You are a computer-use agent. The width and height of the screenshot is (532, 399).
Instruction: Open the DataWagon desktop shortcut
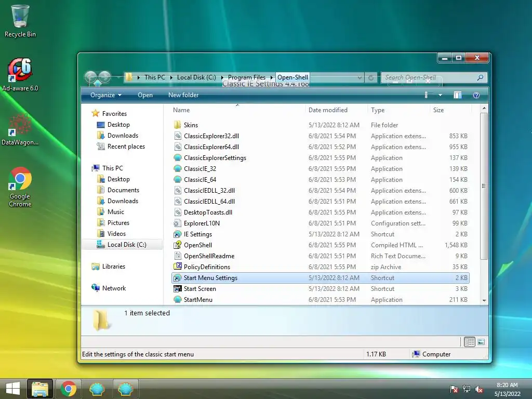[20, 129]
